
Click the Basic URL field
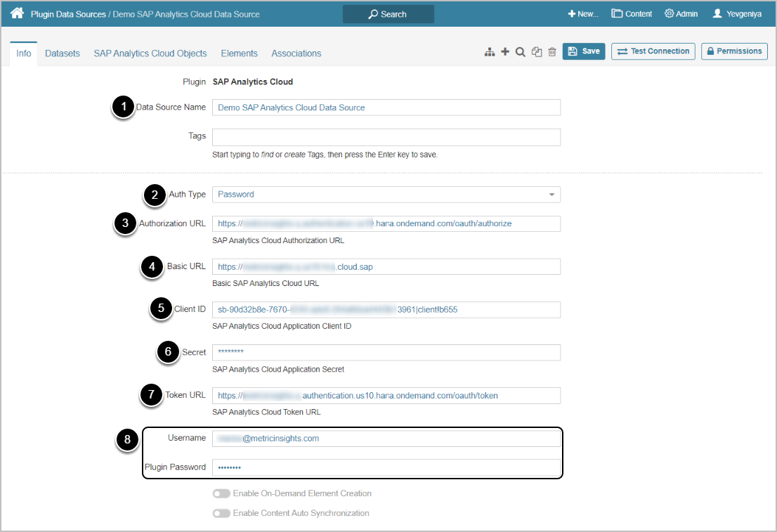386,267
